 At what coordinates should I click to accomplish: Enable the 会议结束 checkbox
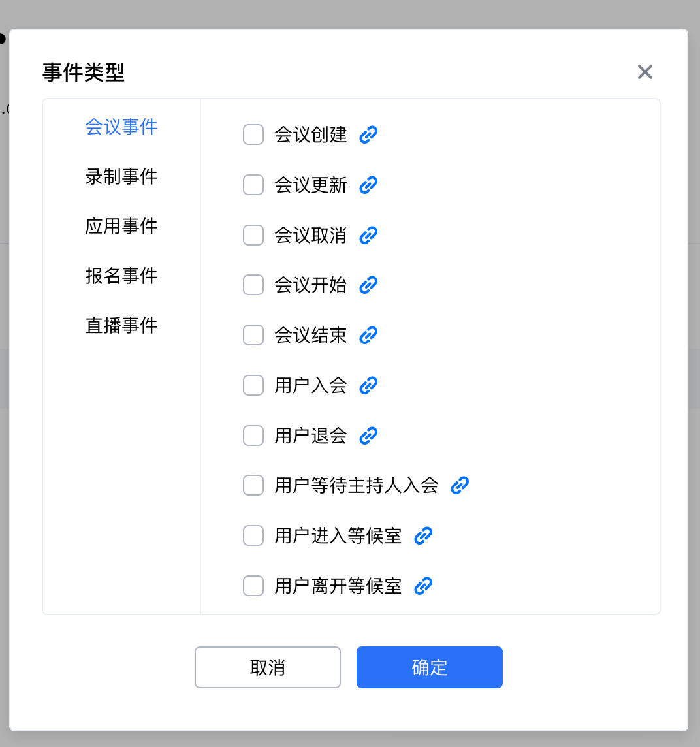click(x=253, y=336)
